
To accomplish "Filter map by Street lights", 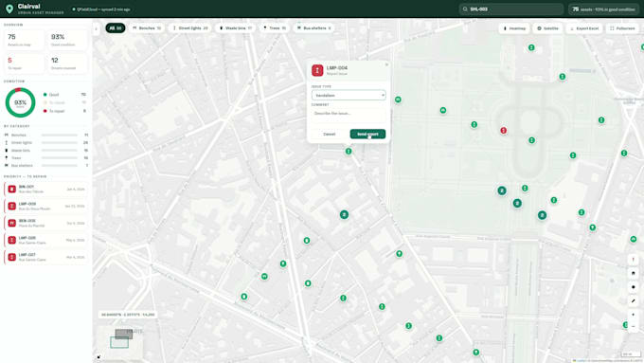I will coord(189,27).
